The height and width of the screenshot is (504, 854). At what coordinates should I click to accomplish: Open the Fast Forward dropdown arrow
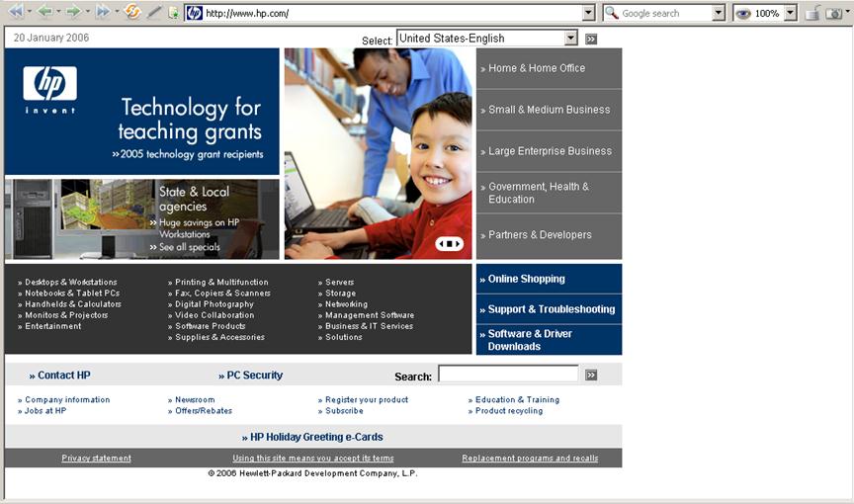point(117,12)
